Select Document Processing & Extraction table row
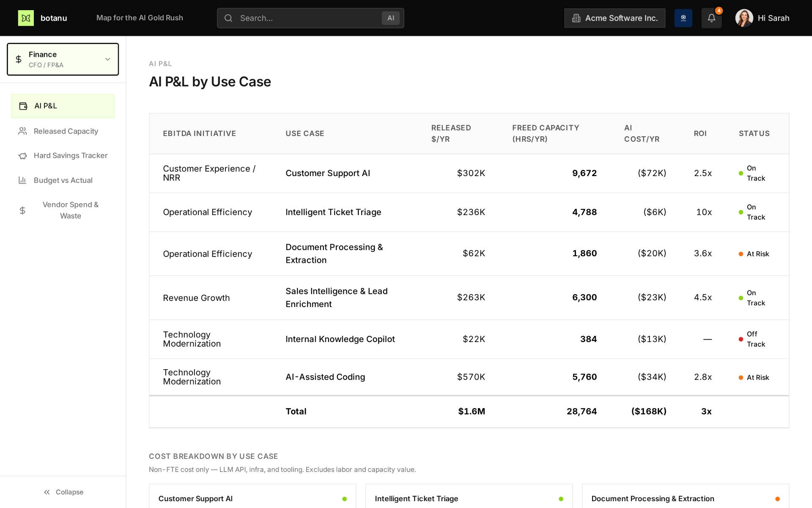812x508 pixels. [x=469, y=254]
